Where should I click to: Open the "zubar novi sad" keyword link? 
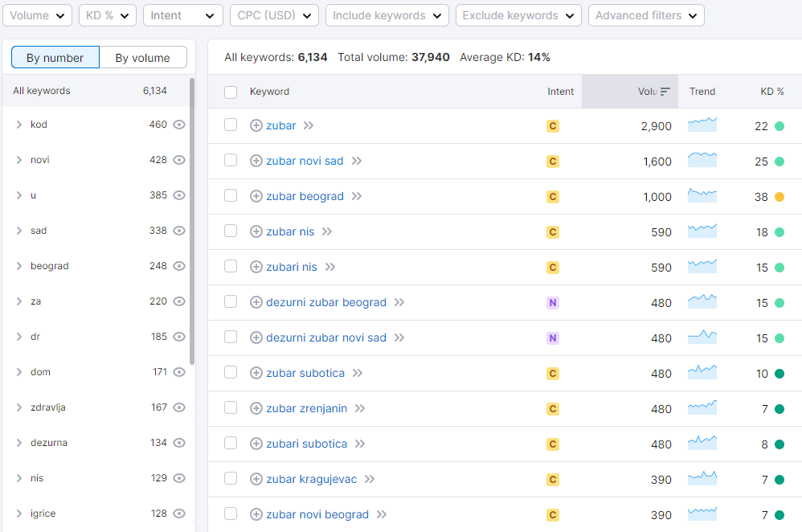[304, 161]
